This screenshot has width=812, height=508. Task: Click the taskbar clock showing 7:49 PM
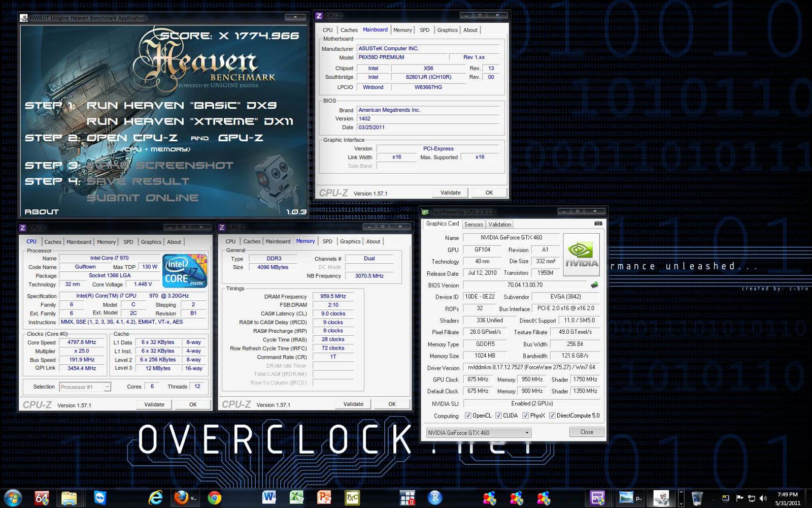788,498
